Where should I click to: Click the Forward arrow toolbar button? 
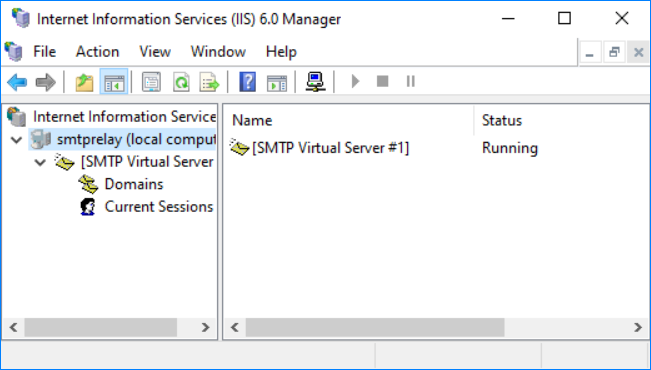(x=45, y=82)
